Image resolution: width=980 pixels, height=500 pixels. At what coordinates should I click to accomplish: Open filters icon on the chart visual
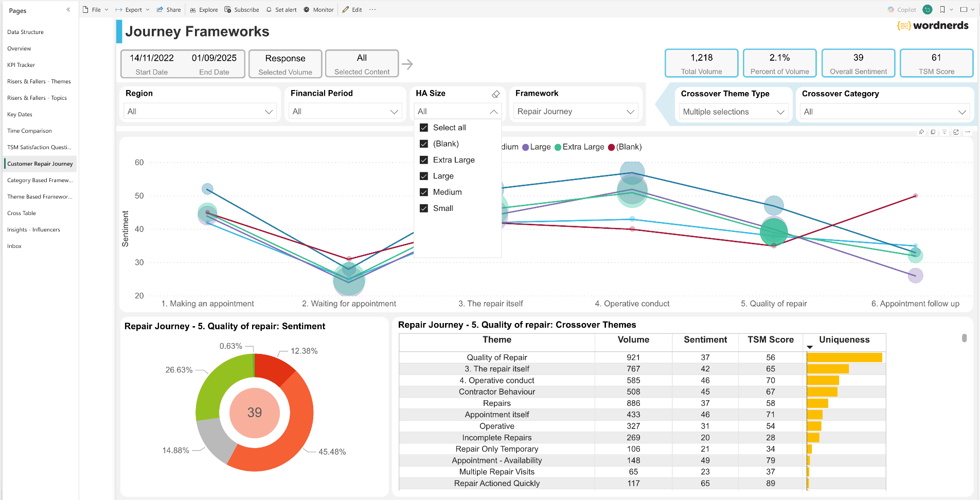(945, 132)
